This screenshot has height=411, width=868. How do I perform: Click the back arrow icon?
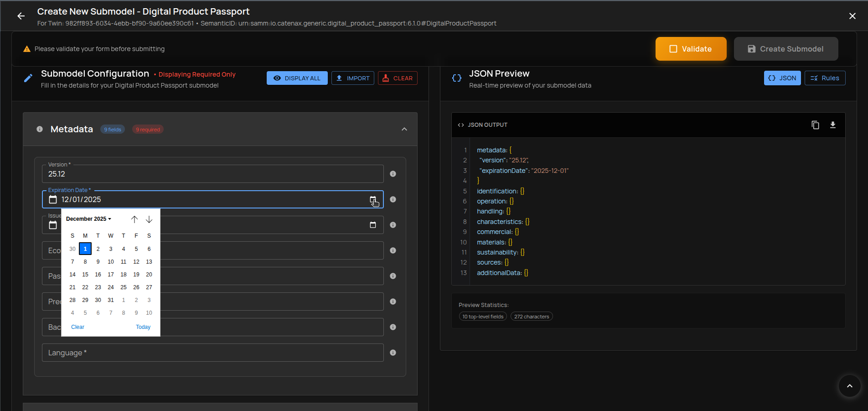(21, 16)
